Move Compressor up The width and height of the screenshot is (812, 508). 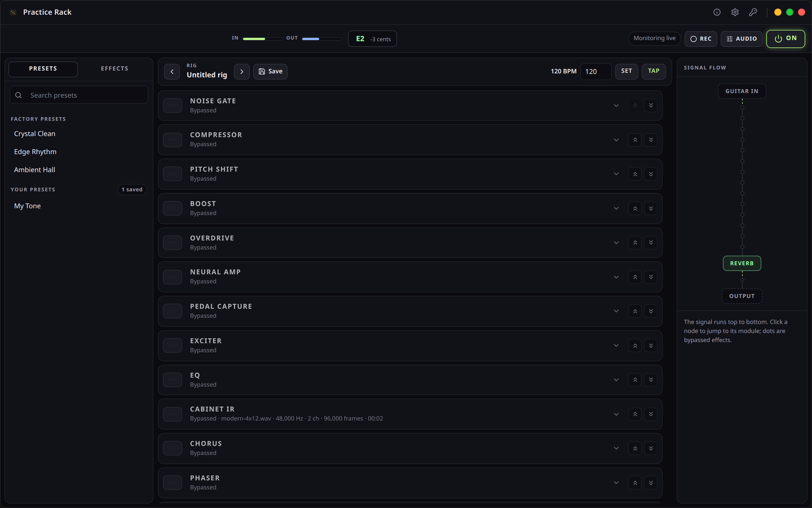point(635,140)
